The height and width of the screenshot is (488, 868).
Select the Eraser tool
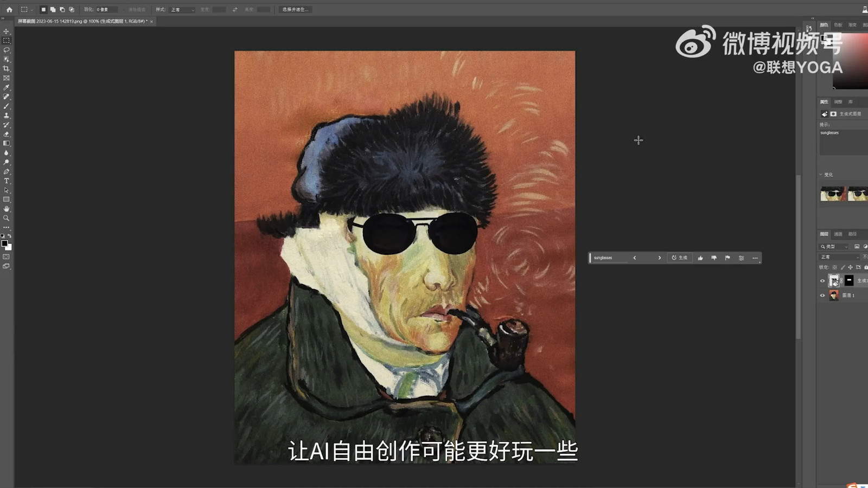coord(7,134)
